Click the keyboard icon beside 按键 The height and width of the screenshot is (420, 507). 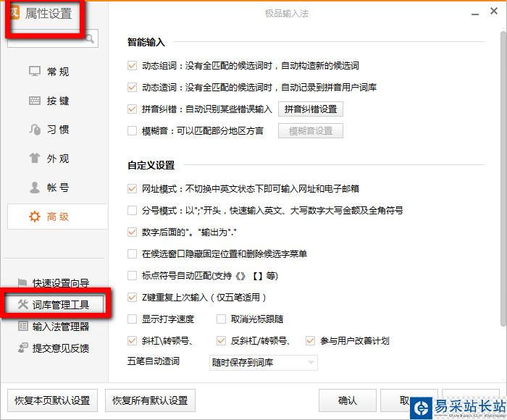pyautogui.click(x=35, y=101)
